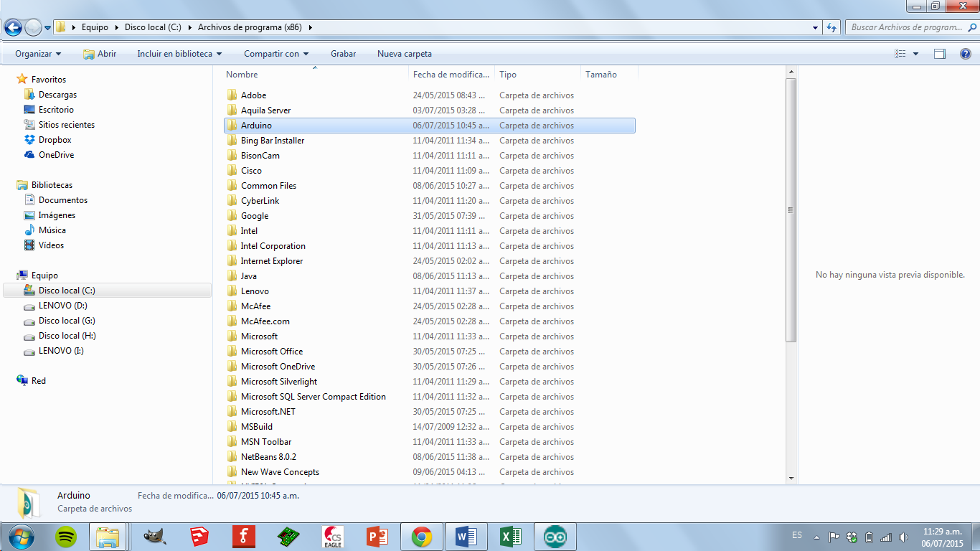The width and height of the screenshot is (980, 551).
Task: Select LENOVO (D:) drive
Action: point(62,306)
